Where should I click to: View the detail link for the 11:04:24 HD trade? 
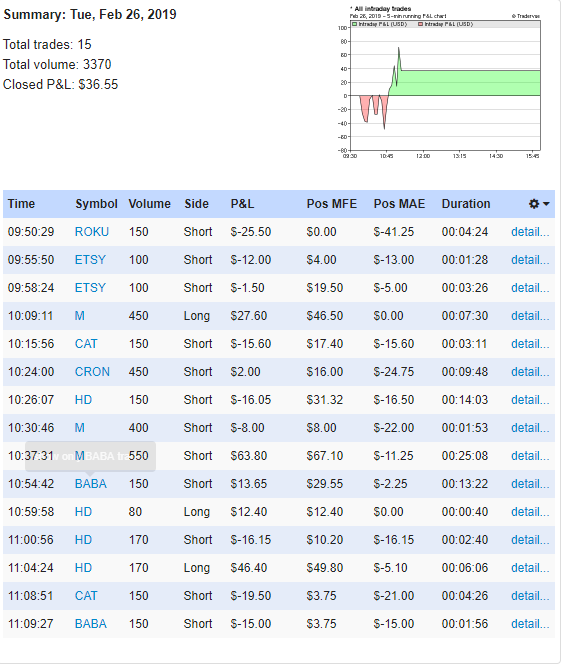point(530,568)
